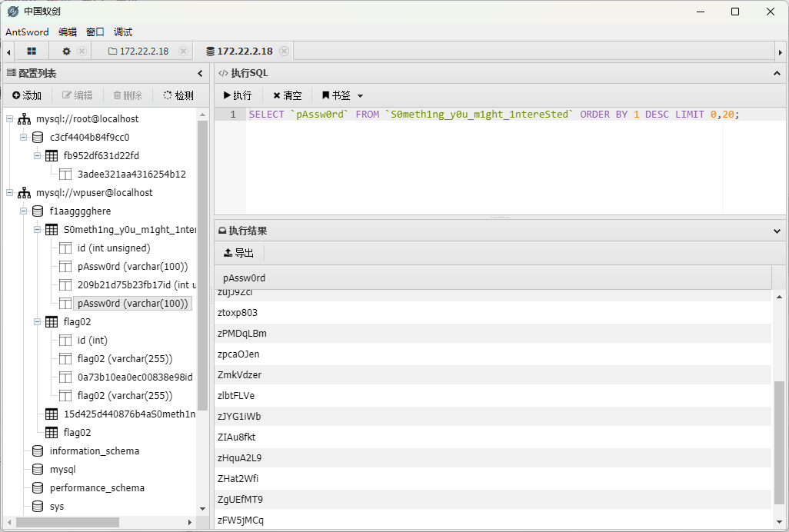Select the information_schema database icon
Viewport: 789px width, 532px height.
(x=38, y=451)
